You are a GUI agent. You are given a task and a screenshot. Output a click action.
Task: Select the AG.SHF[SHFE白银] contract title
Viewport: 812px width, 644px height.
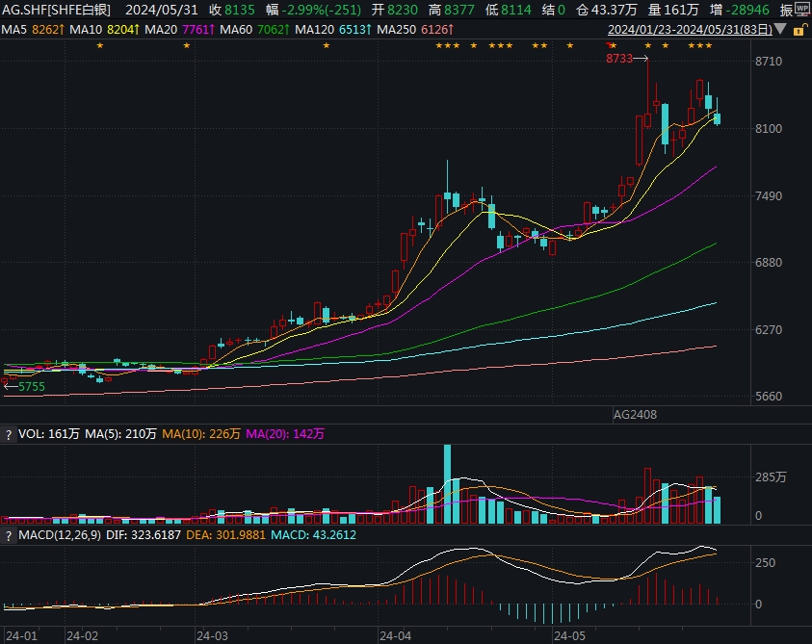57,10
